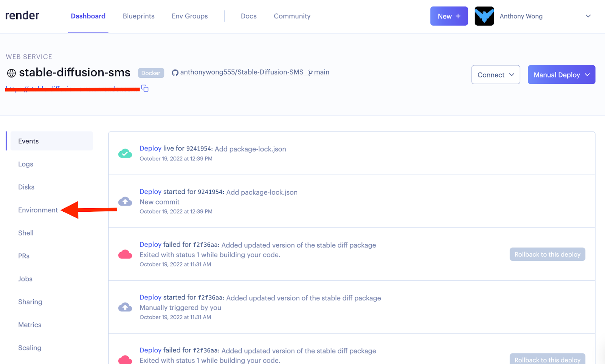The image size is (605, 364).
Task: Open Scaling in the sidebar
Action: (x=30, y=348)
